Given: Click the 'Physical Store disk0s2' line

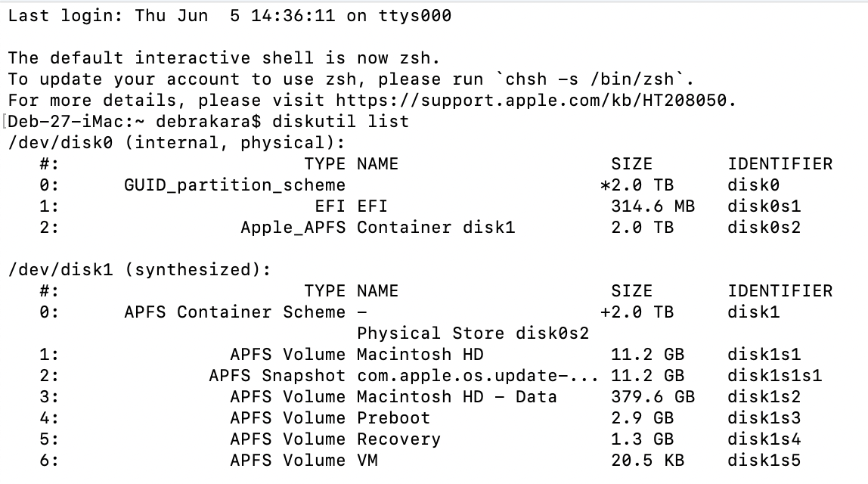Looking at the screenshot, I should coord(473,333).
